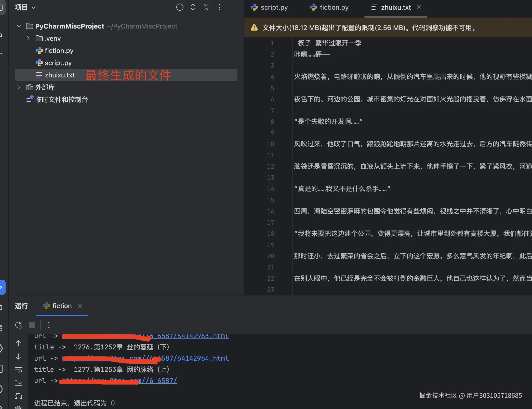Toggle soft-wrap in run console
This screenshot has width=532, height=409.
pos(18,370)
